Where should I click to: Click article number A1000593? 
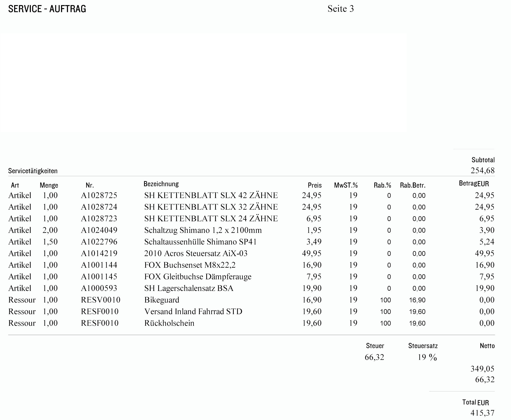[99, 288]
